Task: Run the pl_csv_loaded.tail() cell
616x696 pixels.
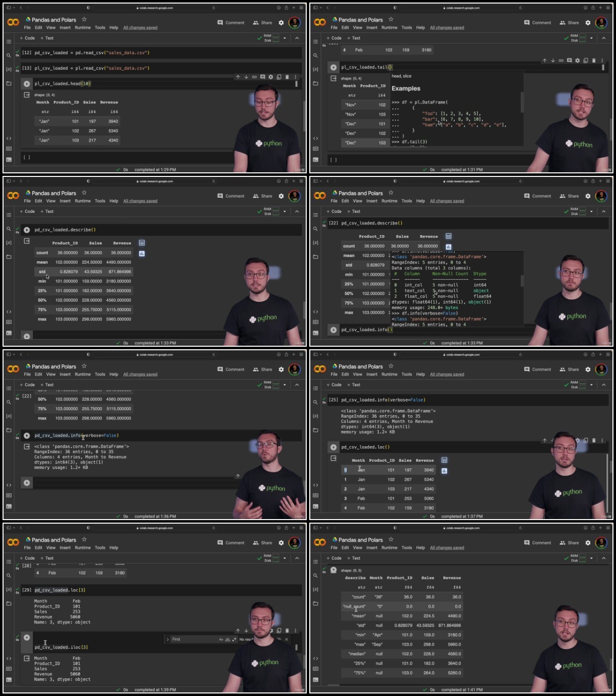Action: (333, 67)
